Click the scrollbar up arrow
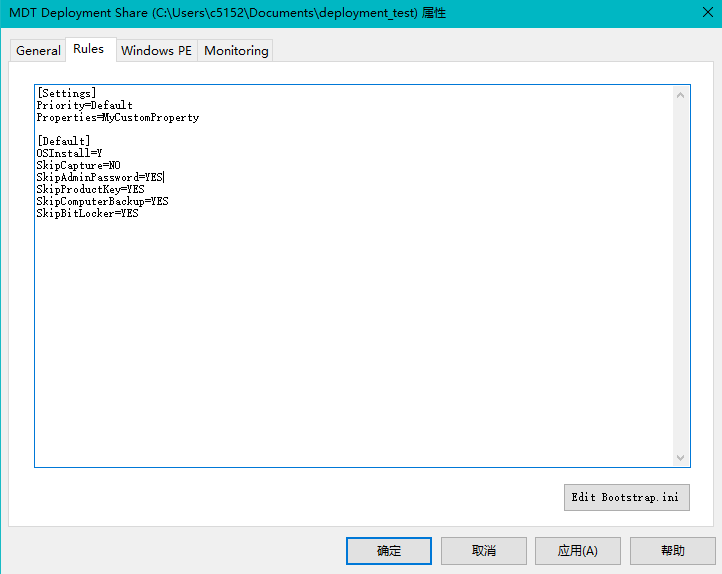722x574 pixels. (x=681, y=95)
